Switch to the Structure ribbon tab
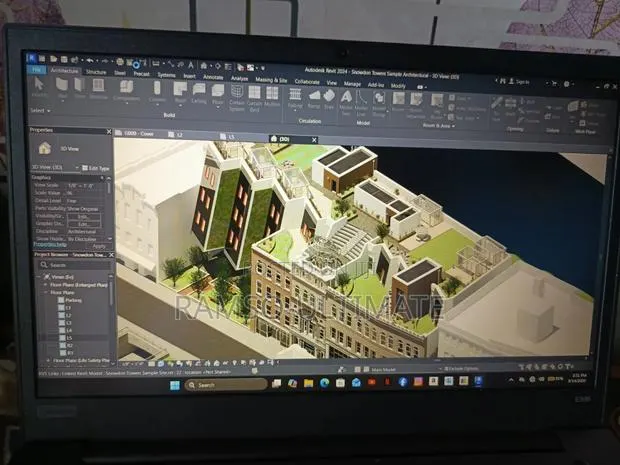 [x=96, y=72]
